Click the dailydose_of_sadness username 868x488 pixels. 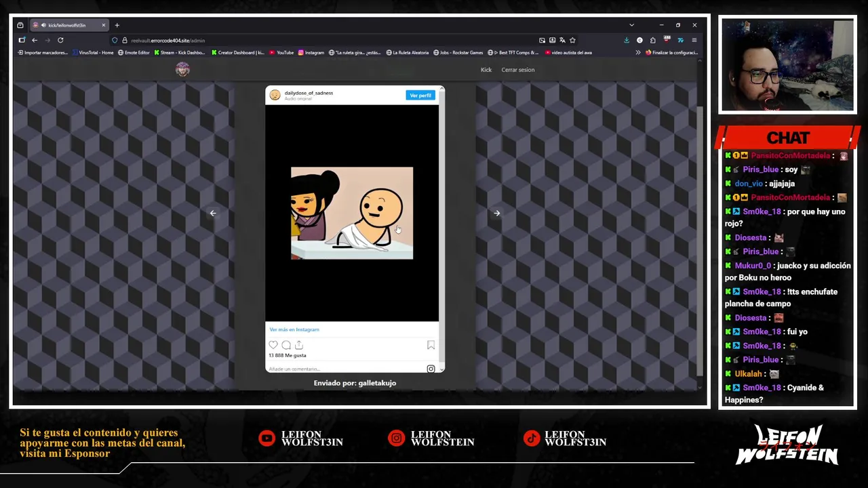click(x=309, y=93)
